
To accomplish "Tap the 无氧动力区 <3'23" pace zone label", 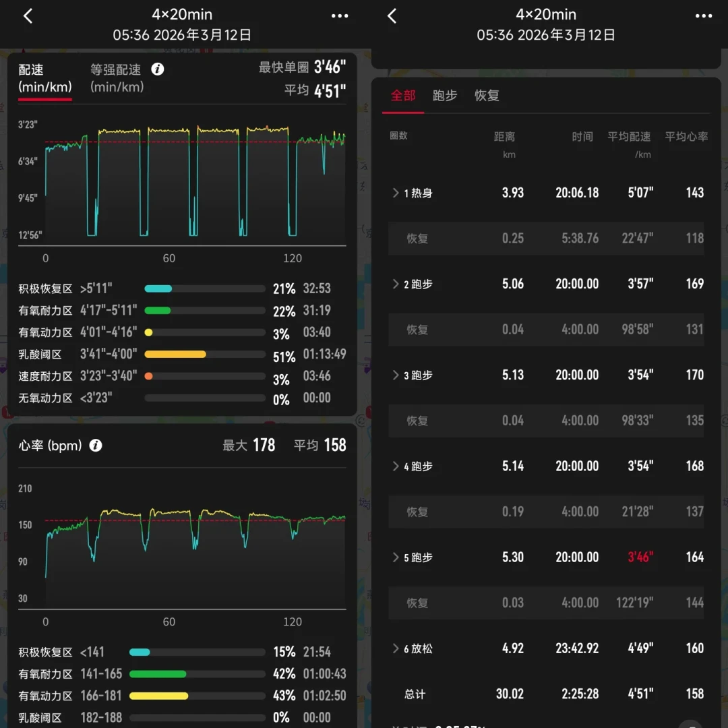I will tap(65, 398).
